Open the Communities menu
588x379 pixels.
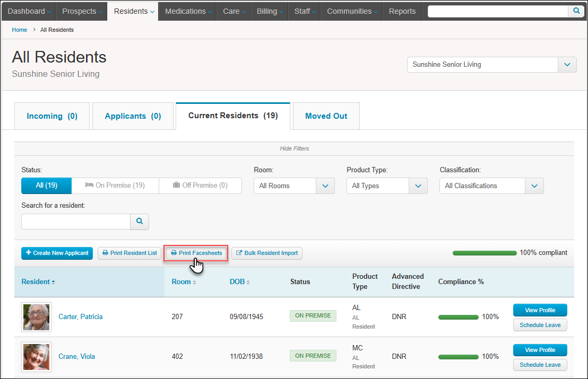coord(352,11)
